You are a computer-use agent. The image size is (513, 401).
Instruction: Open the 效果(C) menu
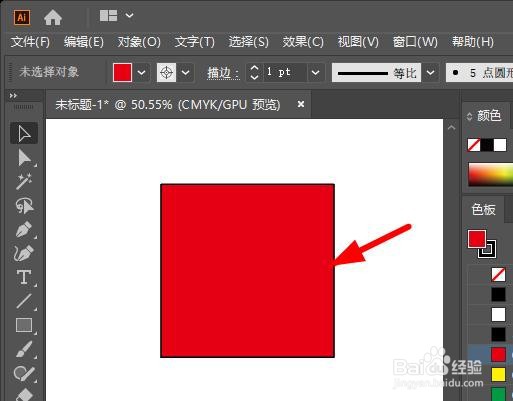(303, 42)
